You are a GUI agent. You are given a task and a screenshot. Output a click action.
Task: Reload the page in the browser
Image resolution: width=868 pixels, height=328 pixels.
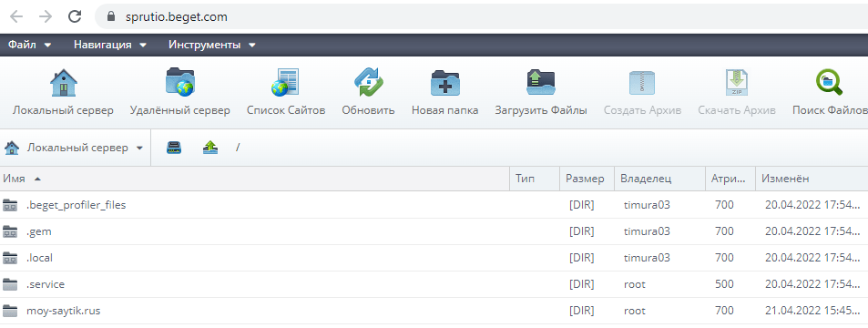pos(75,16)
